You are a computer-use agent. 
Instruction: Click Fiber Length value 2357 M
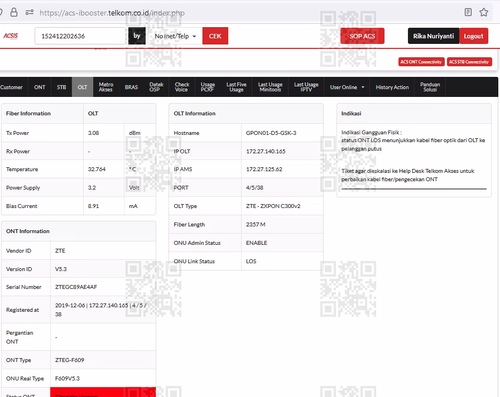coord(255,225)
